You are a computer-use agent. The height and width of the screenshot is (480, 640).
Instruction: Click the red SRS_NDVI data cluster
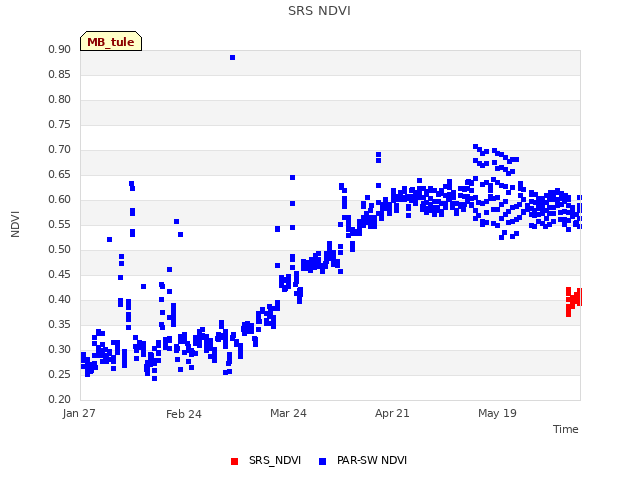click(x=574, y=301)
